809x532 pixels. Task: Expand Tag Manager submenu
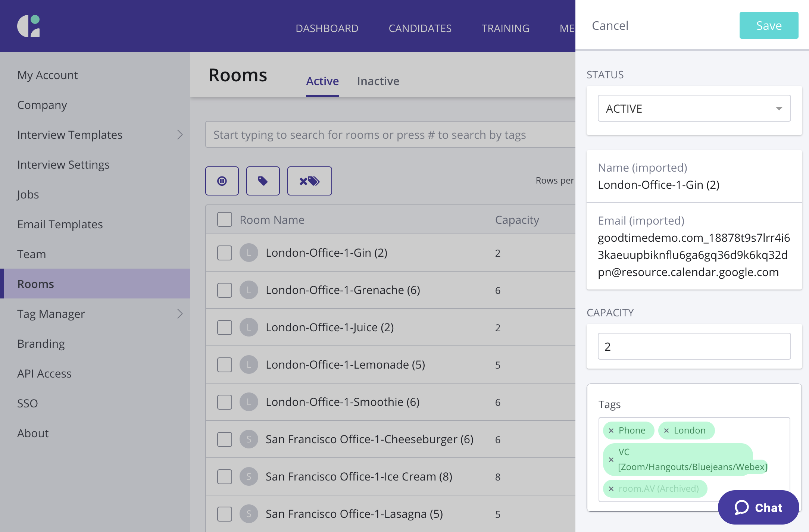[x=180, y=314]
